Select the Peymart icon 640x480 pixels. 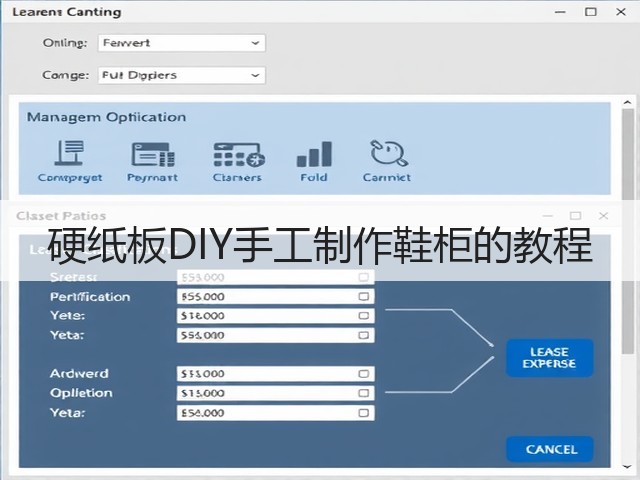[x=153, y=154]
